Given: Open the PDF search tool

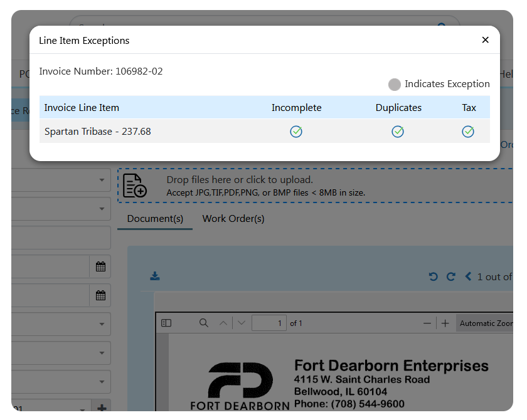Looking at the screenshot, I should pyautogui.click(x=203, y=323).
